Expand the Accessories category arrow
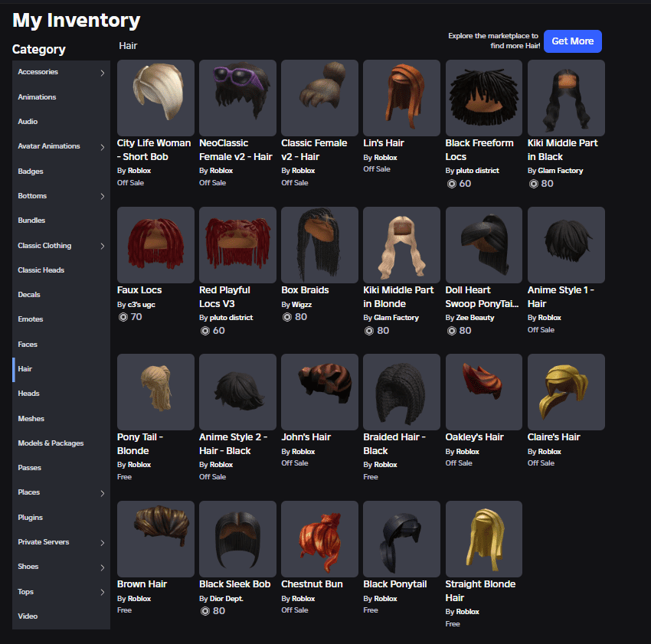The height and width of the screenshot is (644, 651). coord(103,73)
